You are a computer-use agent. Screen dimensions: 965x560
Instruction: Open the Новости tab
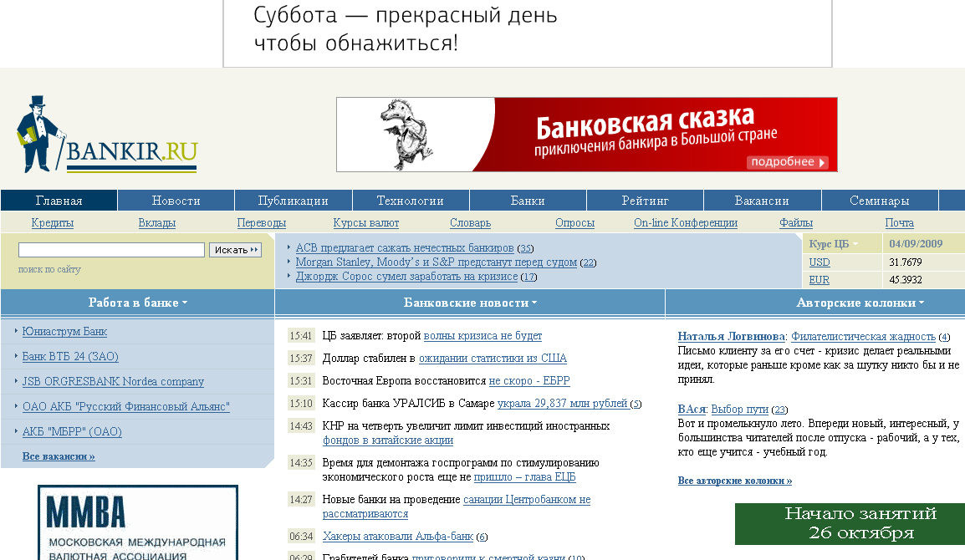[176, 201]
